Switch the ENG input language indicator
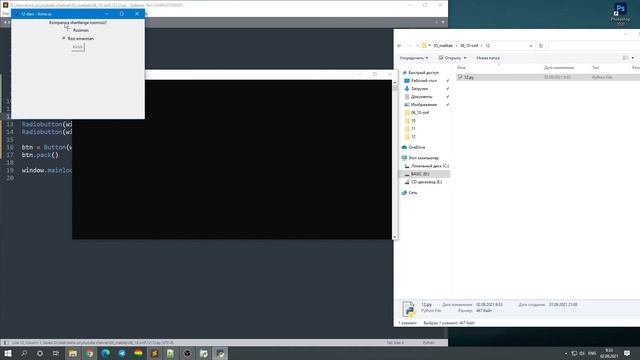640x360 pixels. [592, 353]
